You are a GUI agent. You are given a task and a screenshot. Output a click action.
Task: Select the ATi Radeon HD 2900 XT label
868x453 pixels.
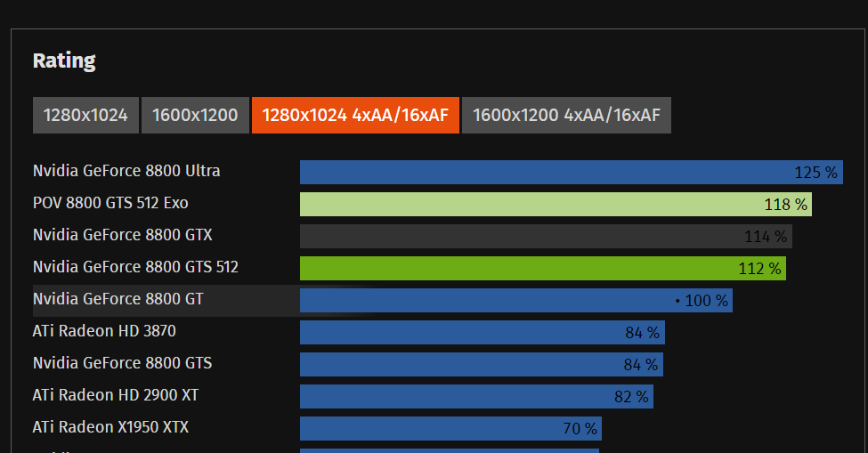115,395
